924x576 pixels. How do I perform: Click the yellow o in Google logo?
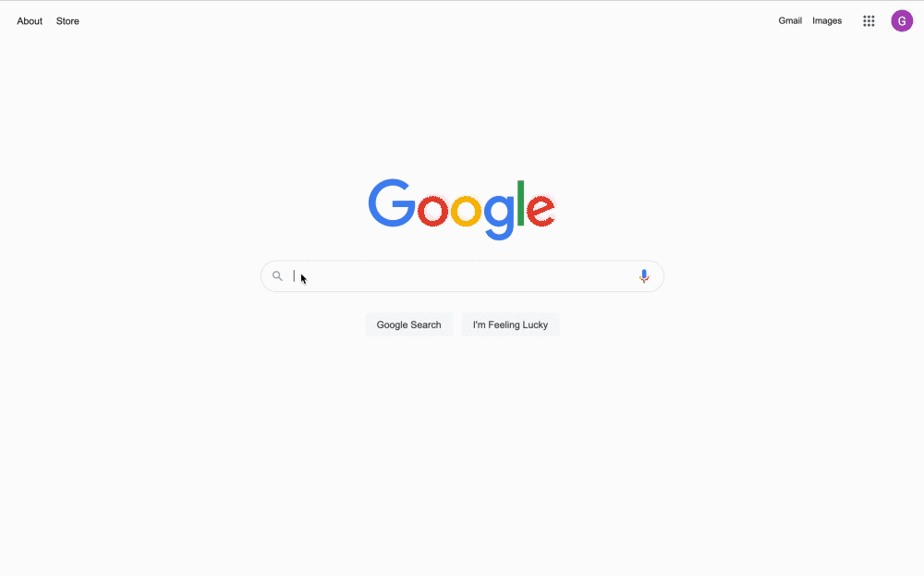click(466, 211)
